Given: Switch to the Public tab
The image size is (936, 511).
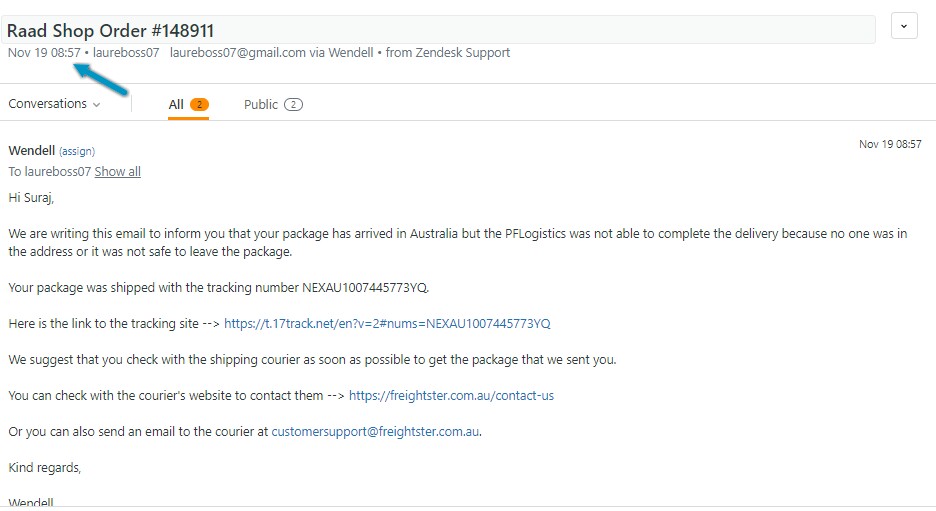Looking at the screenshot, I should point(261,104).
